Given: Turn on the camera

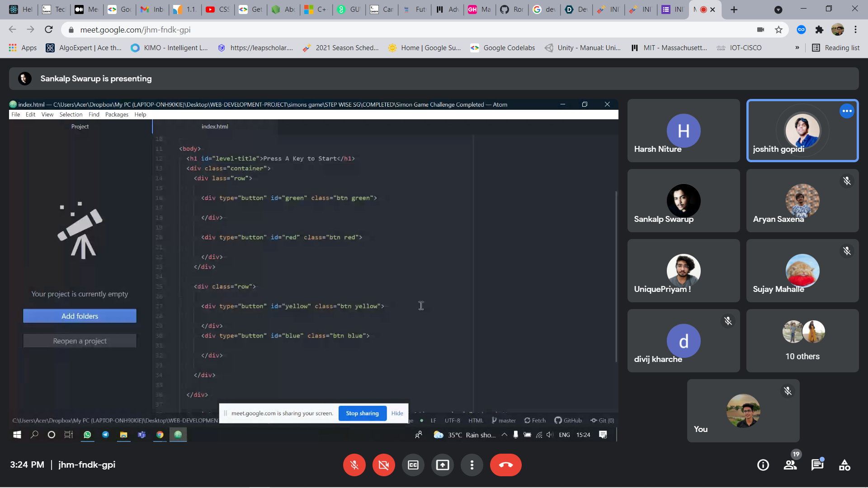Looking at the screenshot, I should pyautogui.click(x=383, y=465).
